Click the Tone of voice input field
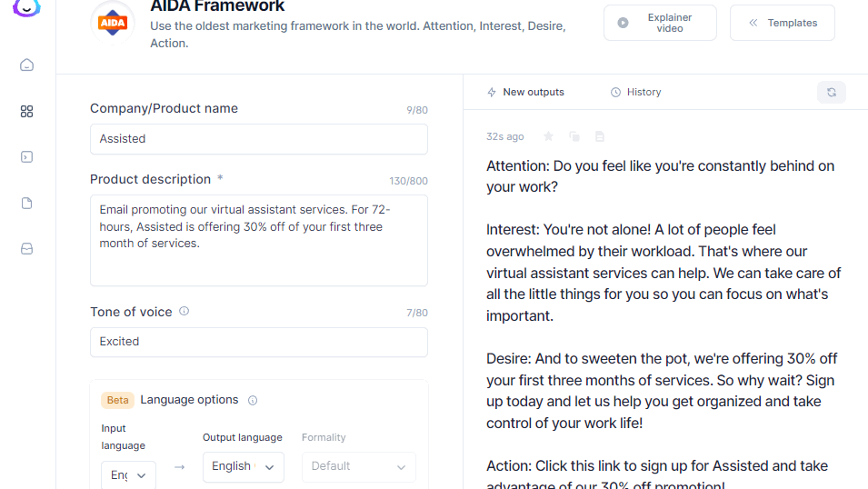 pyautogui.click(x=258, y=342)
